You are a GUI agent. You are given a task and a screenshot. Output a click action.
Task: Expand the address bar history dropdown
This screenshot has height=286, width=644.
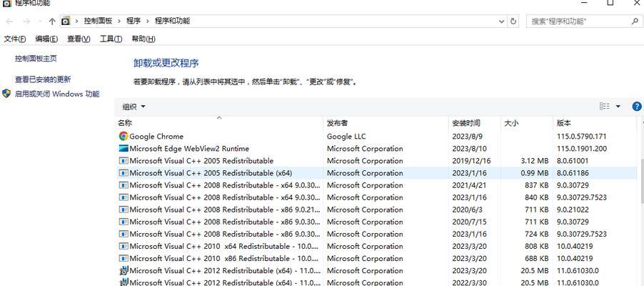click(501, 21)
